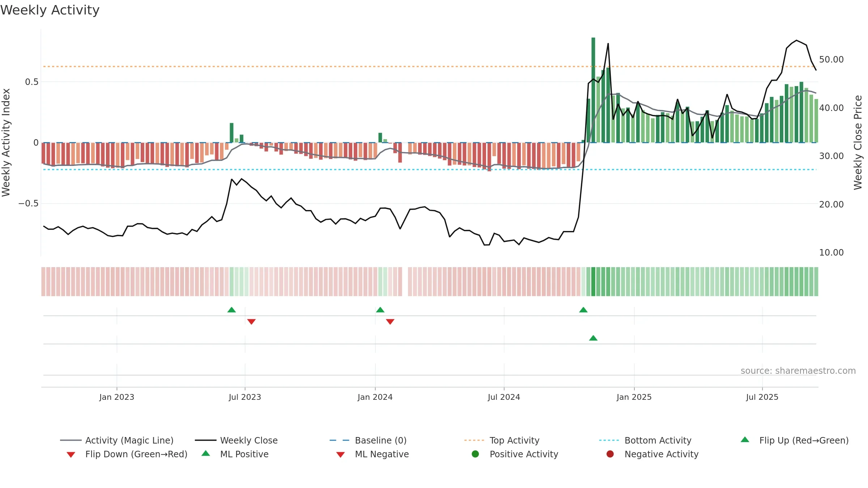Click the 30.00 price axis label
The image size is (868, 488).
pyautogui.click(x=831, y=156)
